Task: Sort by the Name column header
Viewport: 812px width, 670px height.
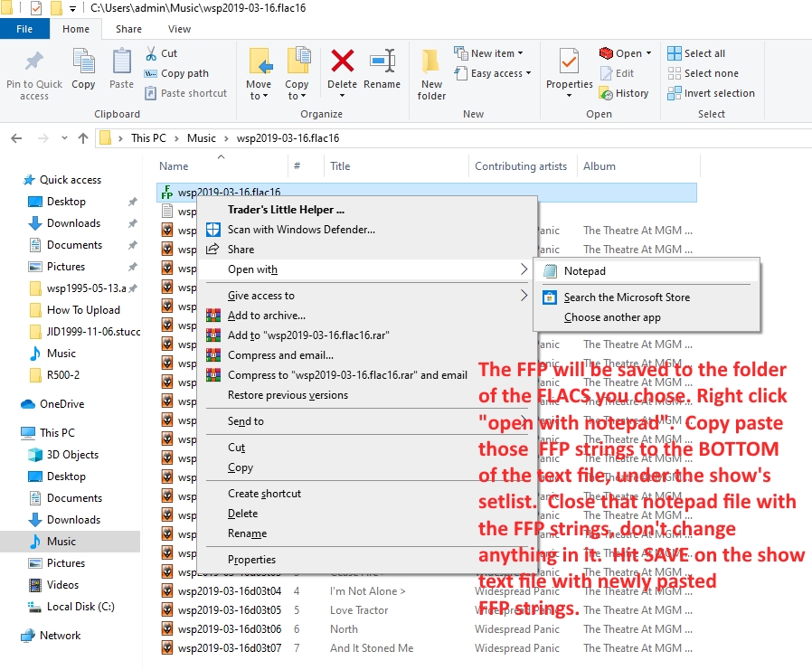Action: coord(174,166)
